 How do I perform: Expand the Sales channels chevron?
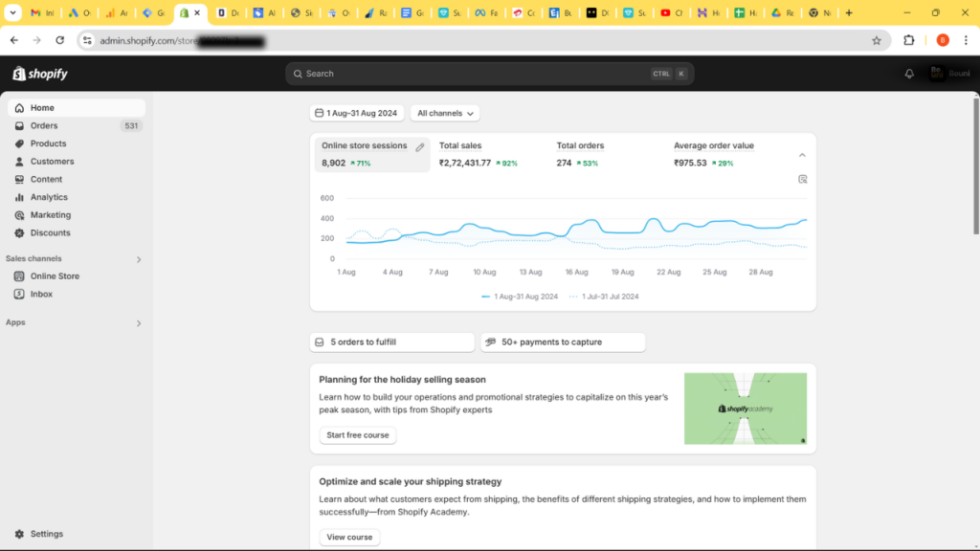[x=139, y=259]
